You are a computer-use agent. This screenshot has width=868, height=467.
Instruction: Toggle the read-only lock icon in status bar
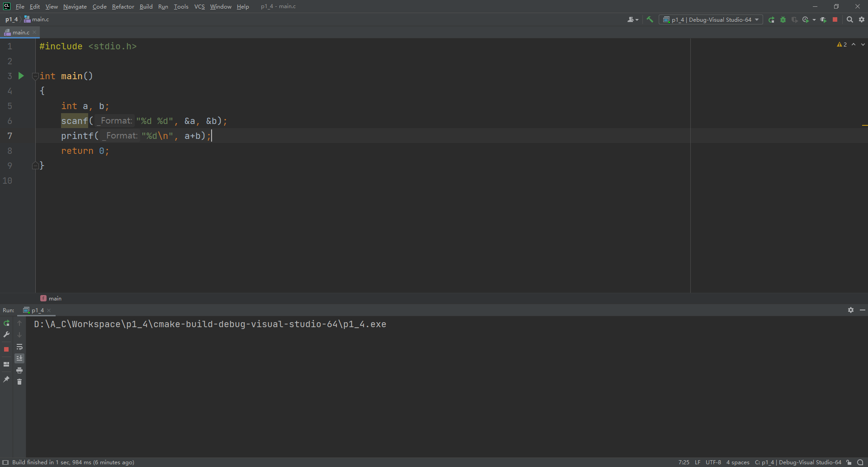point(849,462)
